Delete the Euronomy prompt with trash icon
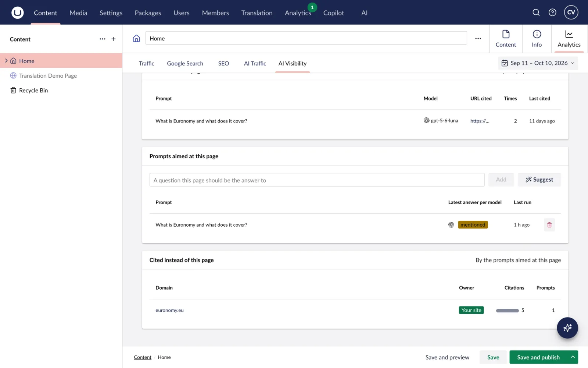The image size is (588, 368). [549, 225]
